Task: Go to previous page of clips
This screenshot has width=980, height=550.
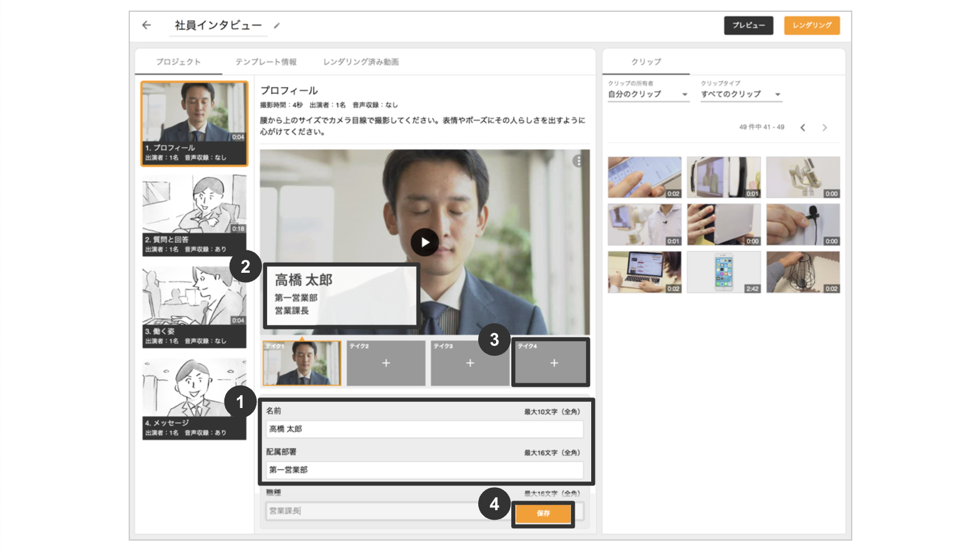Action: [x=803, y=127]
